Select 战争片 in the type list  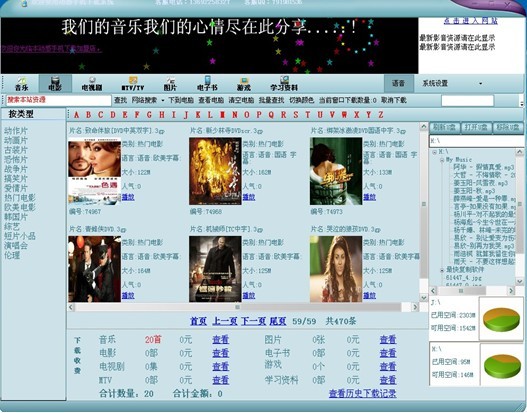pyautogui.click(x=16, y=169)
